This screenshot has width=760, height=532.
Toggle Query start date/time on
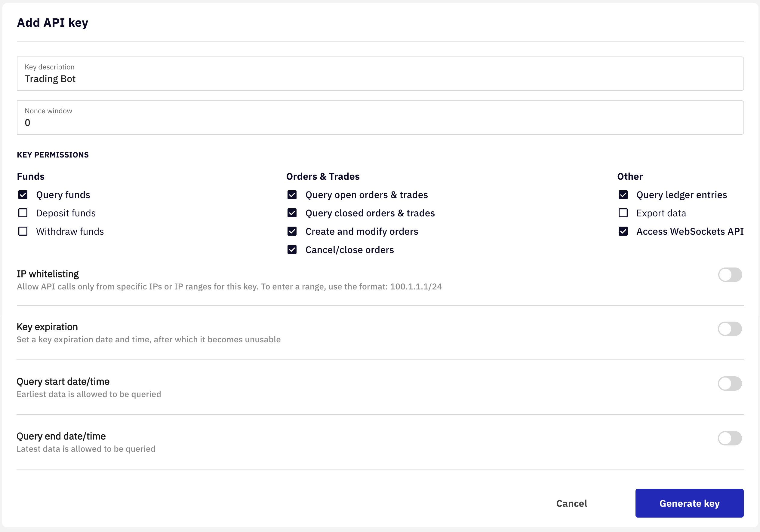730,383
